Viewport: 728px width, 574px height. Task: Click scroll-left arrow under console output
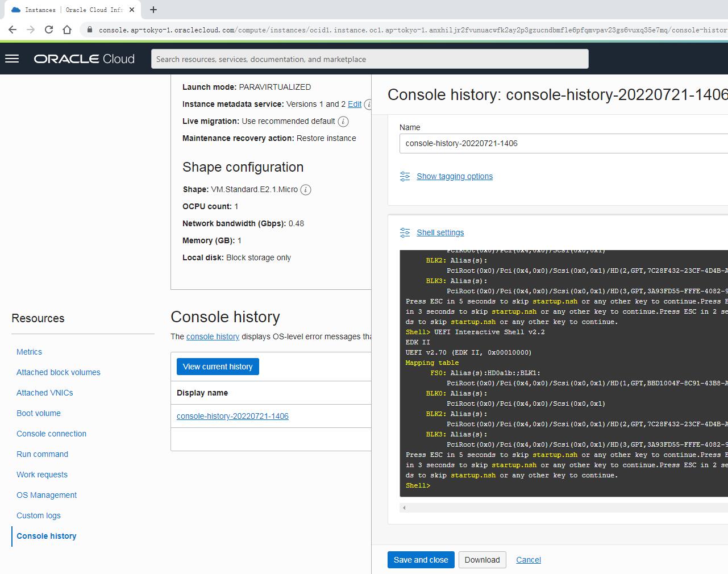pyautogui.click(x=404, y=508)
